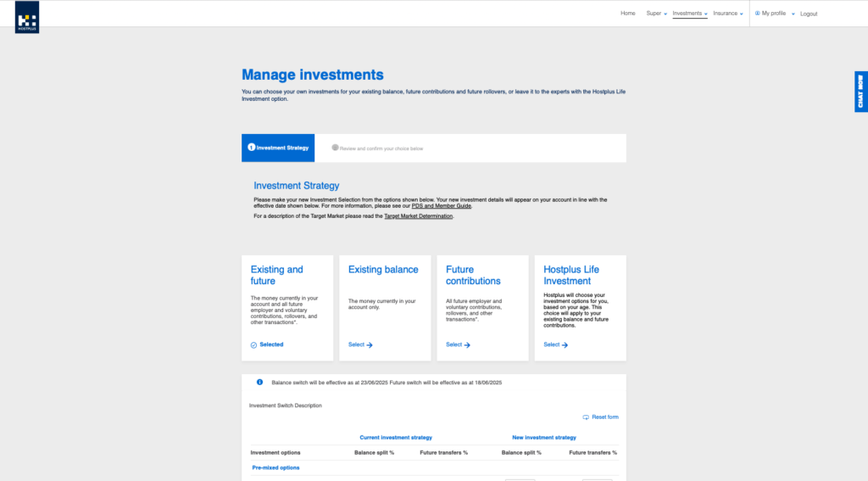Viewport: 868px width, 481px height.
Task: Log out of the account
Action: [808, 14]
